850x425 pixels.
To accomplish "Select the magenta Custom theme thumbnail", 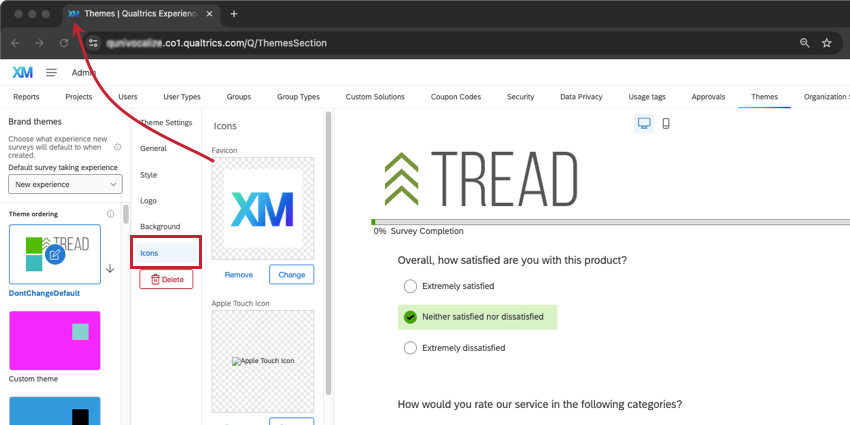I will (55, 340).
